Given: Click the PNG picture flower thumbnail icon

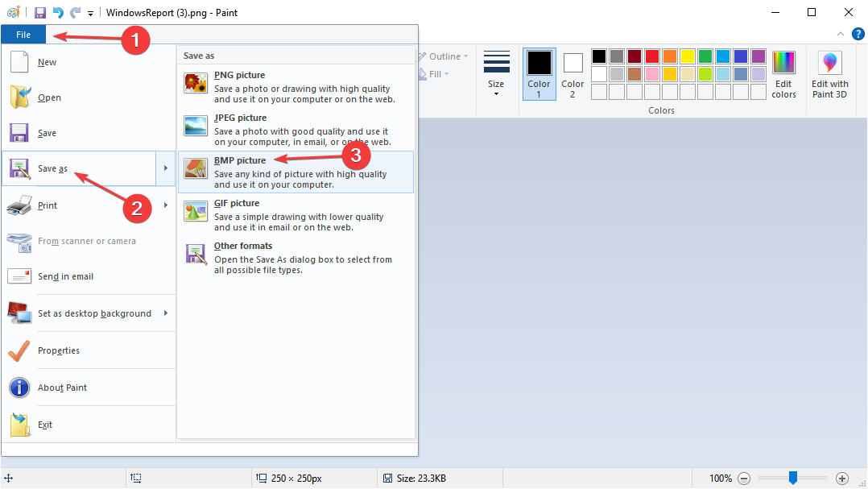Looking at the screenshot, I should (x=196, y=84).
